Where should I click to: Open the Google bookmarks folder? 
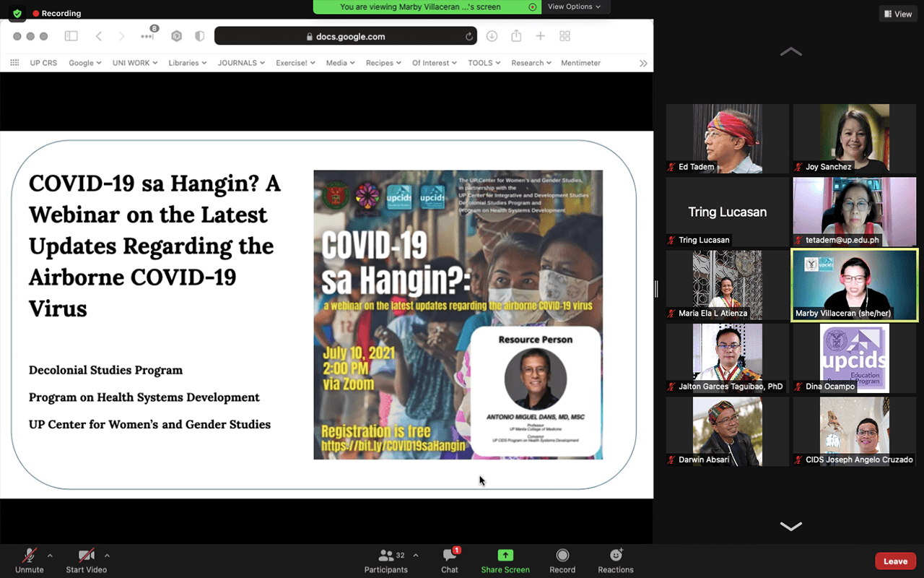pos(85,63)
